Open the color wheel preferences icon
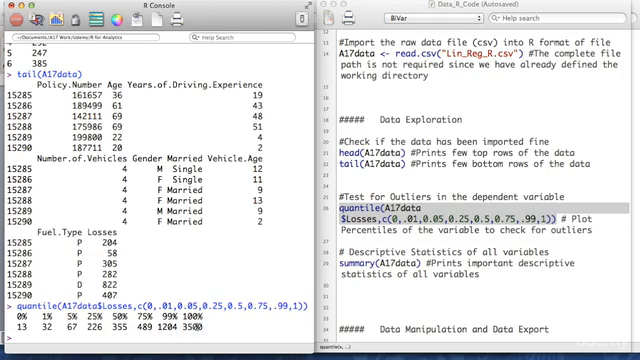Screen dimensions: 640x360 pos(117,20)
